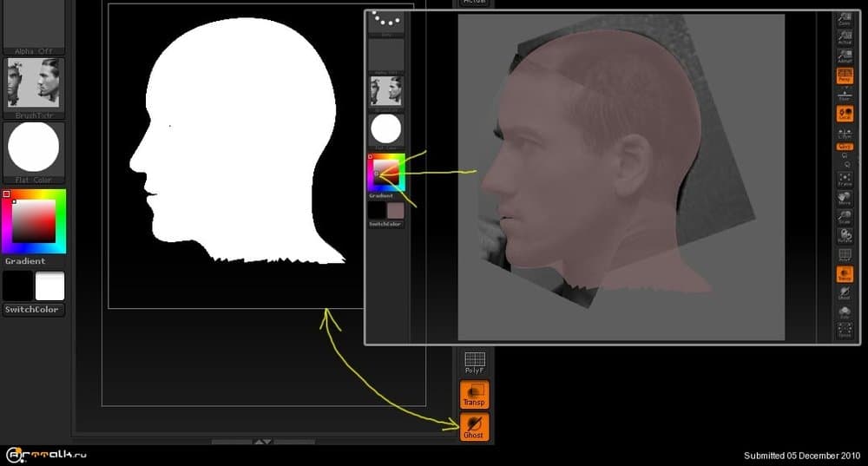
Task: Click the Frame icon in inset toolbar
Action: point(845,178)
